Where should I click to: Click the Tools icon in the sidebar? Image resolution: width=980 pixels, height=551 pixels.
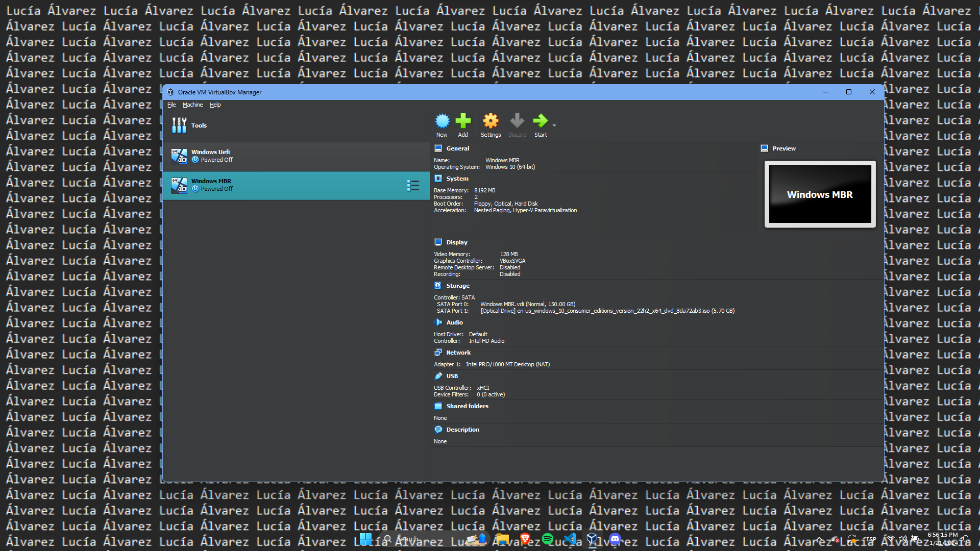pos(179,126)
